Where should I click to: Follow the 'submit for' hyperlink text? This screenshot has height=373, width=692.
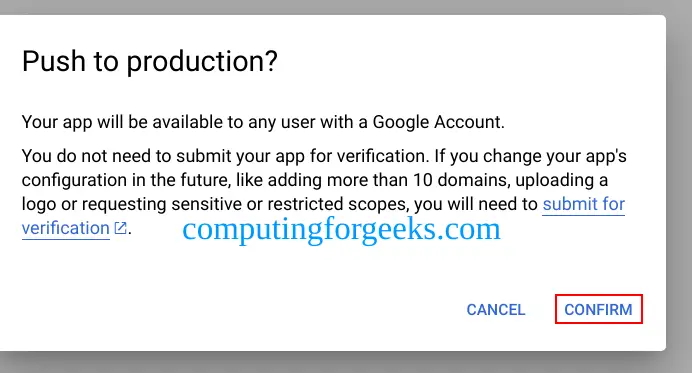pos(583,204)
